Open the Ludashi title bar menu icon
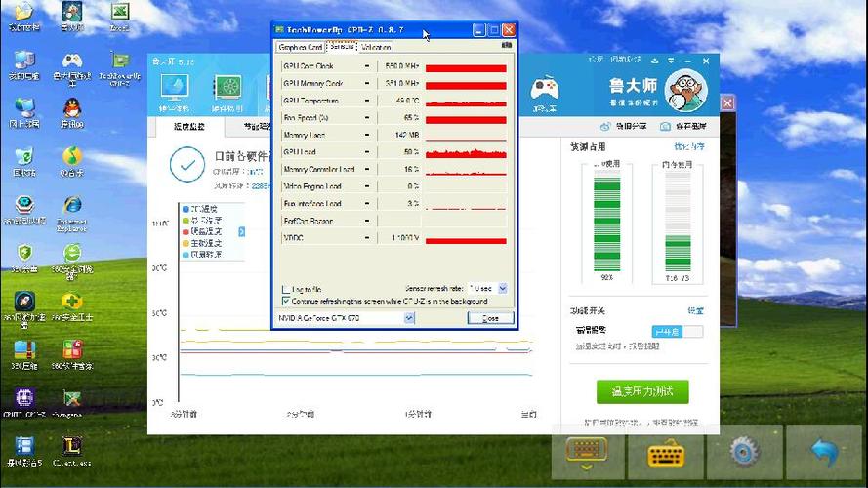The height and width of the screenshot is (488, 868). pos(671,61)
